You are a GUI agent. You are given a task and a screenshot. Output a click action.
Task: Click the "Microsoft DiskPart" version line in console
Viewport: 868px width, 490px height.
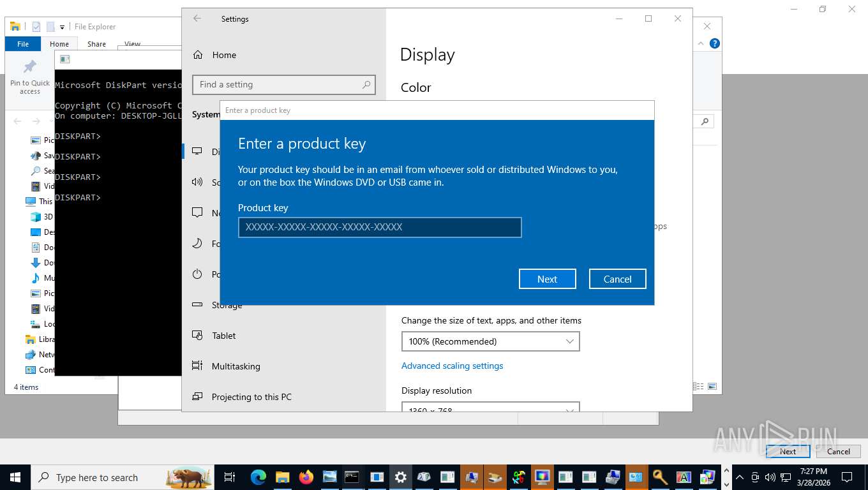[118, 85]
